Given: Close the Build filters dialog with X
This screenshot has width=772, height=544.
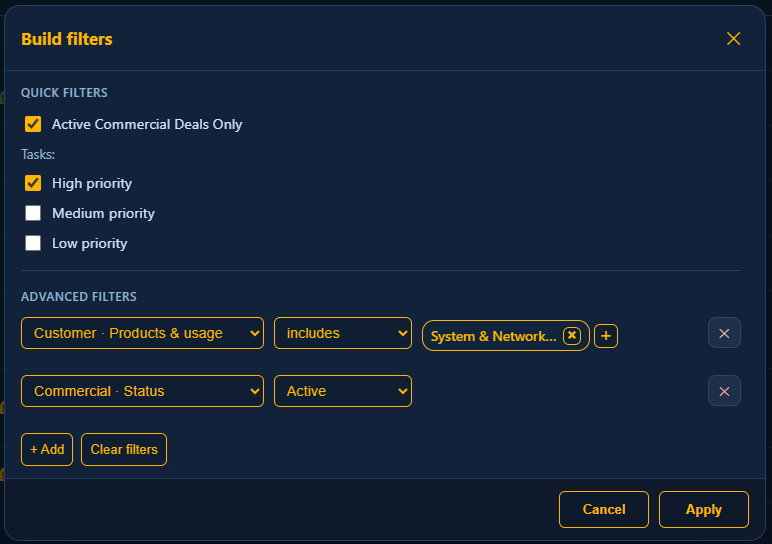Looking at the screenshot, I should click(733, 39).
